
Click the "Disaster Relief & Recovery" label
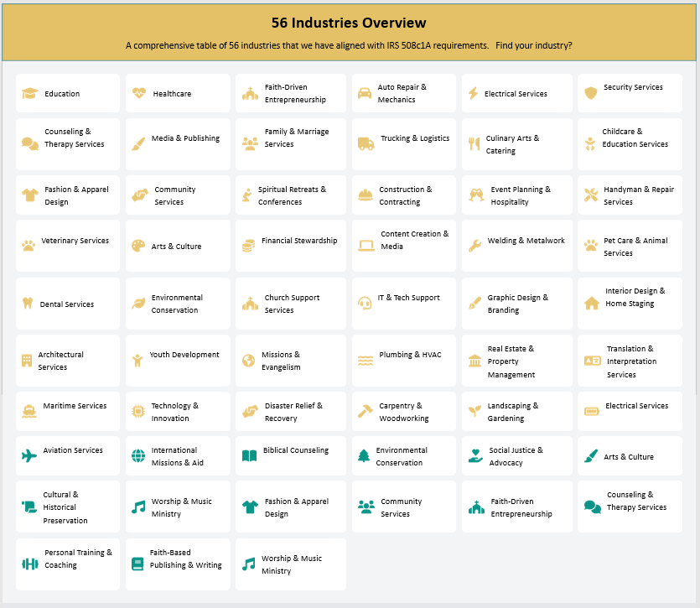pyautogui.click(x=293, y=412)
